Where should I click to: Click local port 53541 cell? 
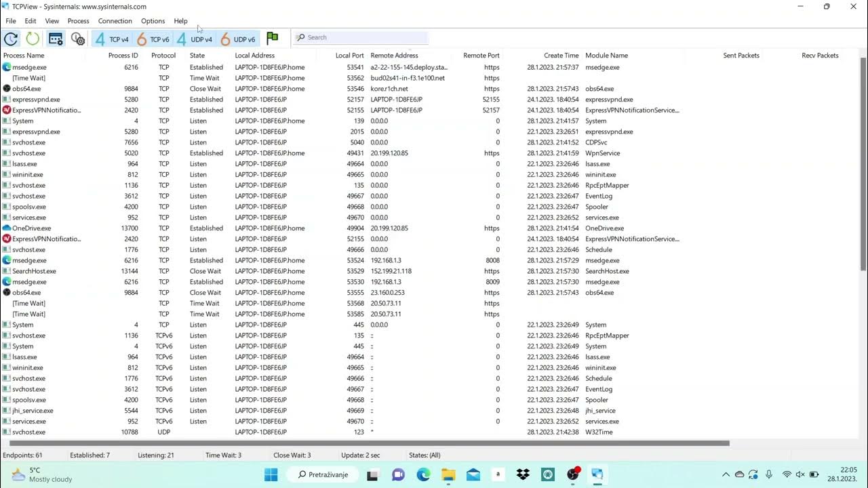355,67
